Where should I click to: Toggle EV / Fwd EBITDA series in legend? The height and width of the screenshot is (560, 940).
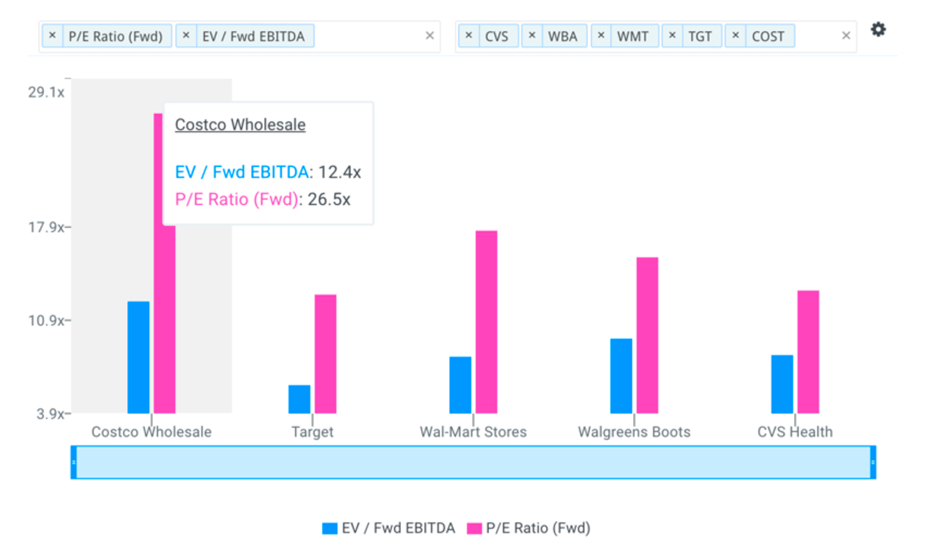pos(398,528)
